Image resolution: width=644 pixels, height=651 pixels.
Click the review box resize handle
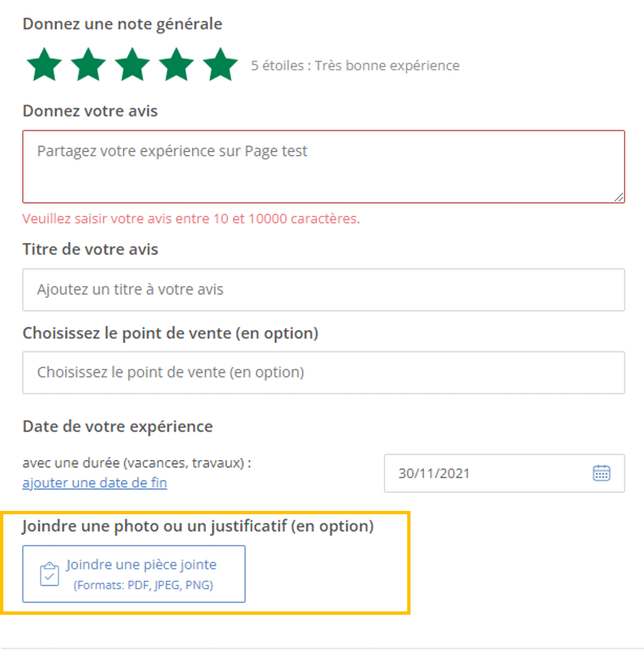click(x=619, y=196)
